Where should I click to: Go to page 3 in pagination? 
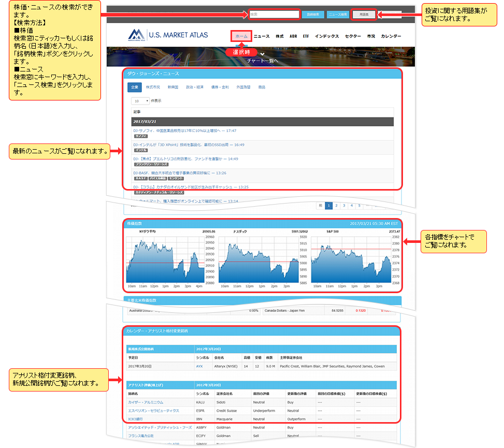(x=344, y=206)
